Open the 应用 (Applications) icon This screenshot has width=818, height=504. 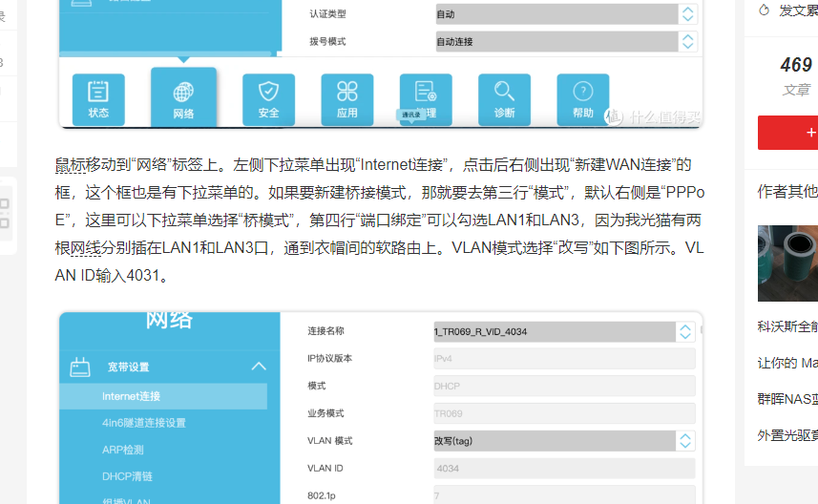coord(346,99)
